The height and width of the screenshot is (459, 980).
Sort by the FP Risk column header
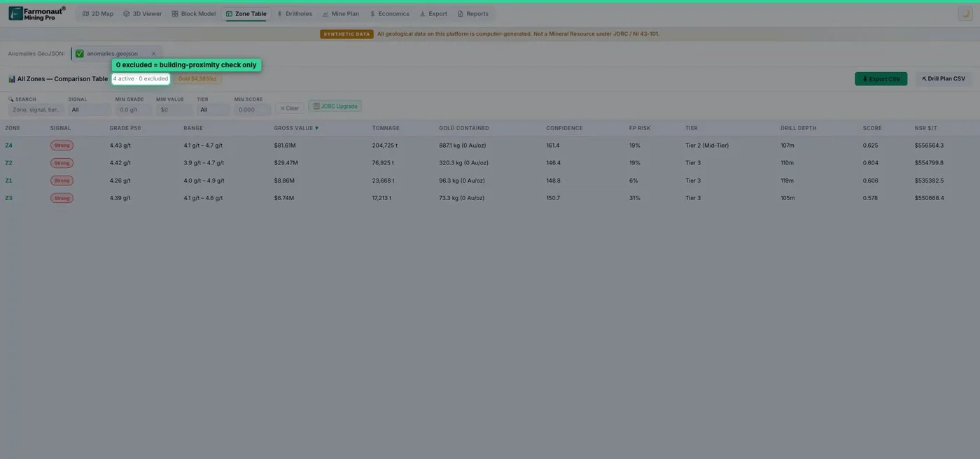coord(640,128)
